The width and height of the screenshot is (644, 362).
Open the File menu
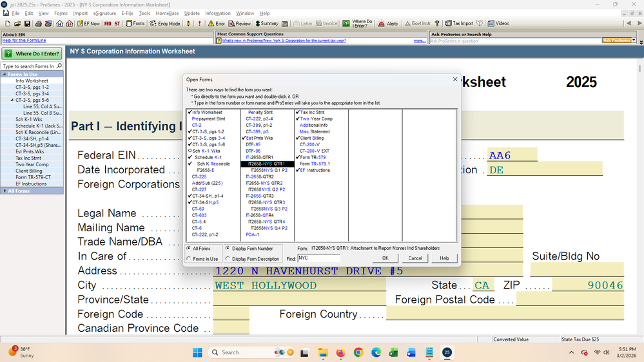pyautogui.click(x=15, y=14)
